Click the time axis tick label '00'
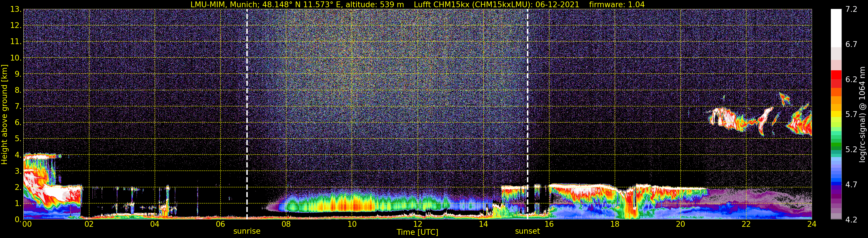Viewport: 868px width, 238px height. pyautogui.click(x=27, y=224)
